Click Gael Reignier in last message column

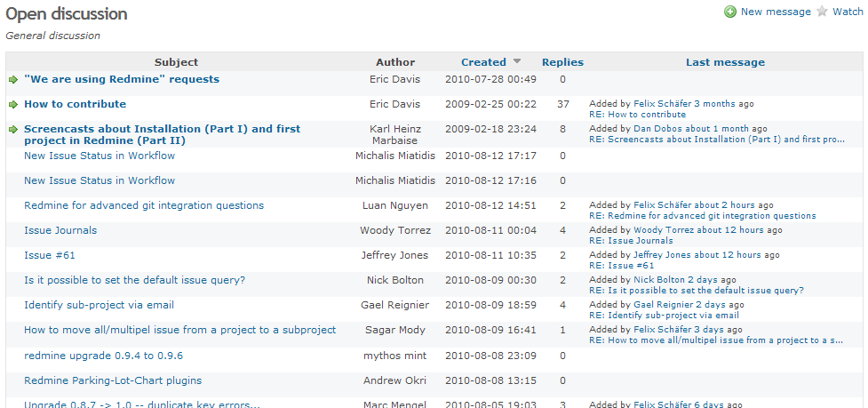click(663, 305)
